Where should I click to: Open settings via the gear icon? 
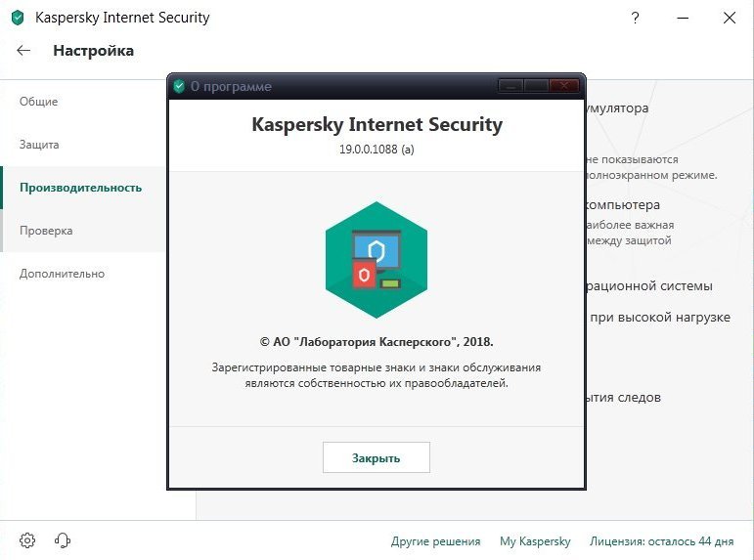point(27,540)
